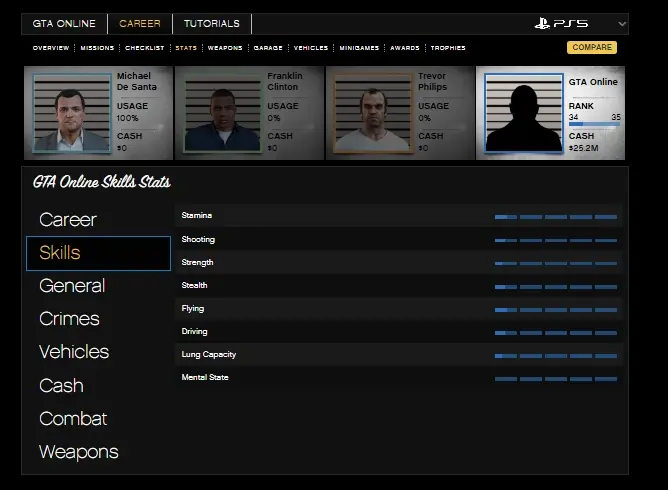The width and height of the screenshot is (668, 490).
Task: Select Trevor Philips' mugshot portrait
Action: [x=371, y=112]
